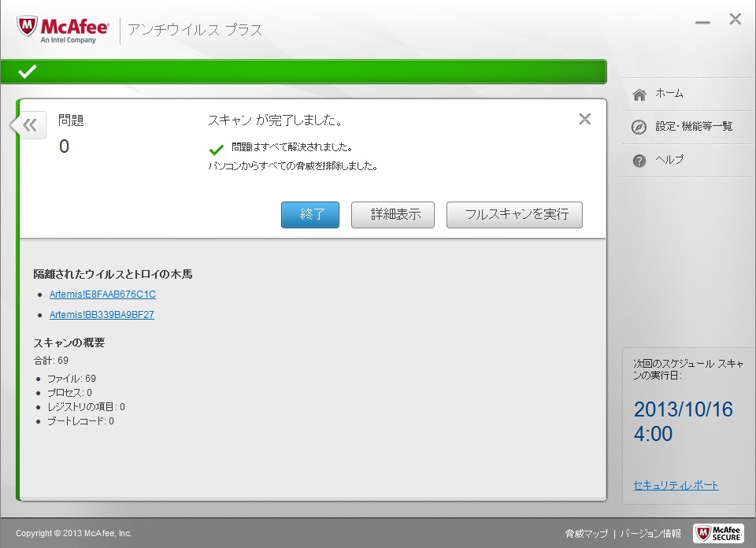756x548 pixels.
Task: Close the McAfee window
Action: (736, 19)
